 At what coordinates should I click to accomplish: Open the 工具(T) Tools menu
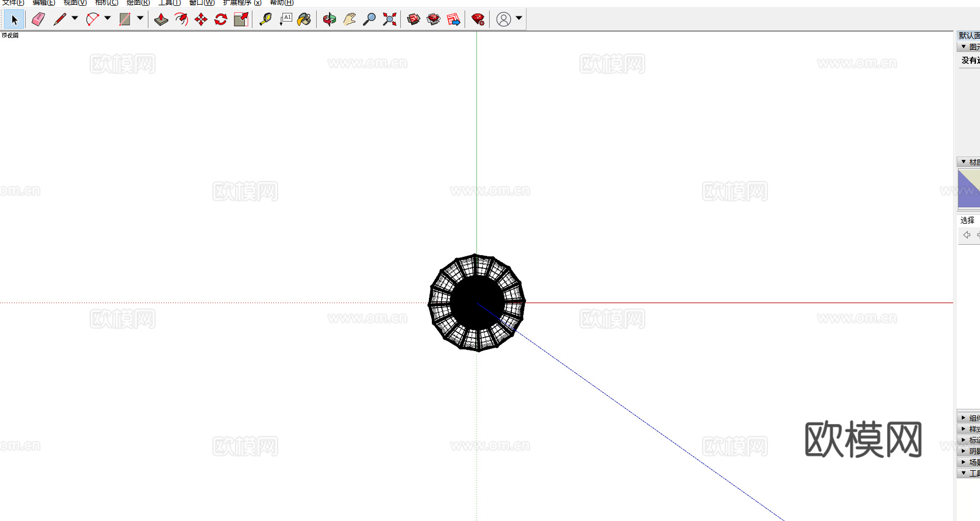pos(169,3)
